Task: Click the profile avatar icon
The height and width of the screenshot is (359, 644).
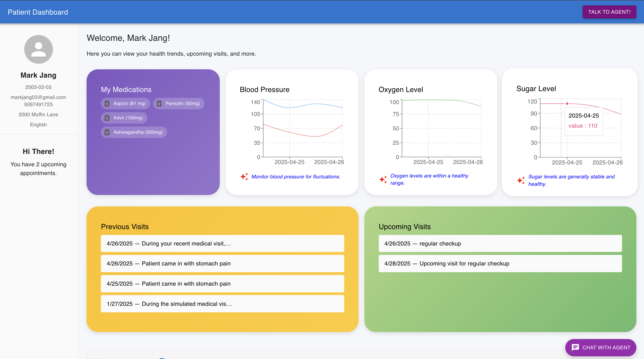Action: click(38, 49)
